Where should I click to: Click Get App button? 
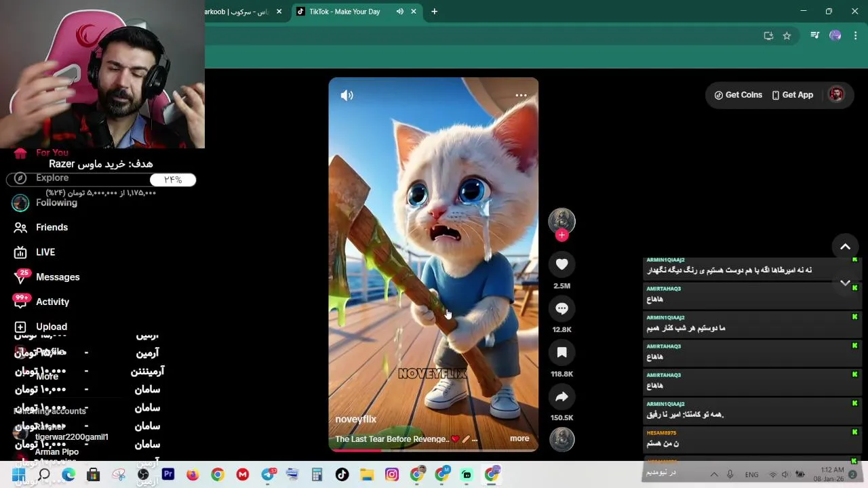tap(792, 95)
